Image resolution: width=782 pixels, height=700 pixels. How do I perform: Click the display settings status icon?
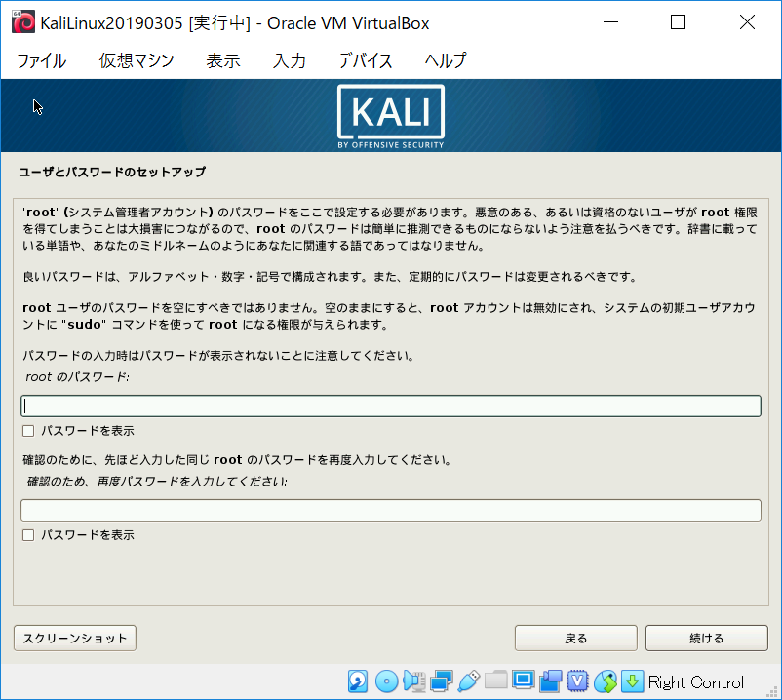click(x=524, y=681)
